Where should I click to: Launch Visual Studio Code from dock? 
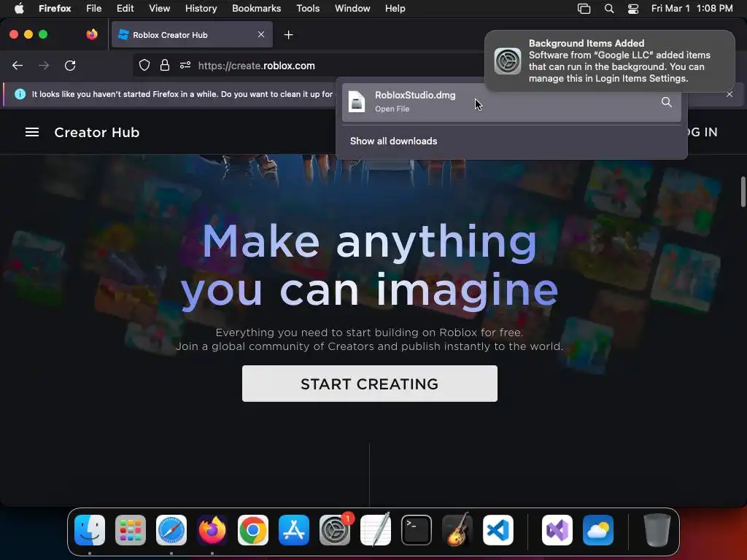(x=498, y=529)
